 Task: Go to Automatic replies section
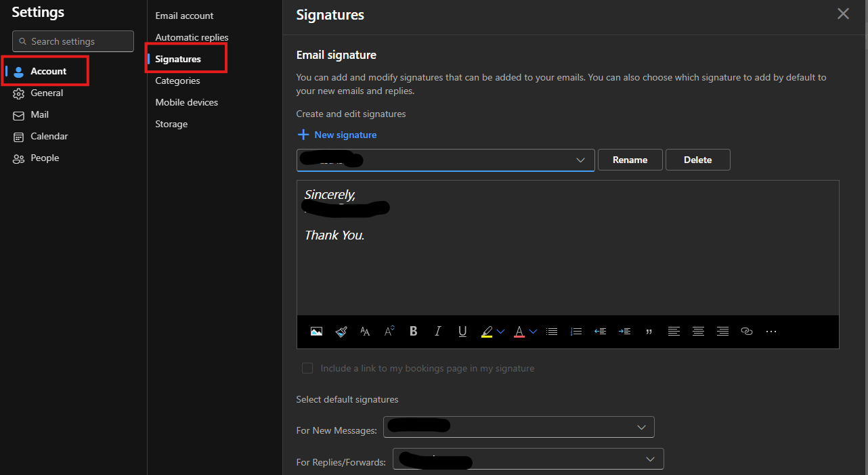point(192,37)
